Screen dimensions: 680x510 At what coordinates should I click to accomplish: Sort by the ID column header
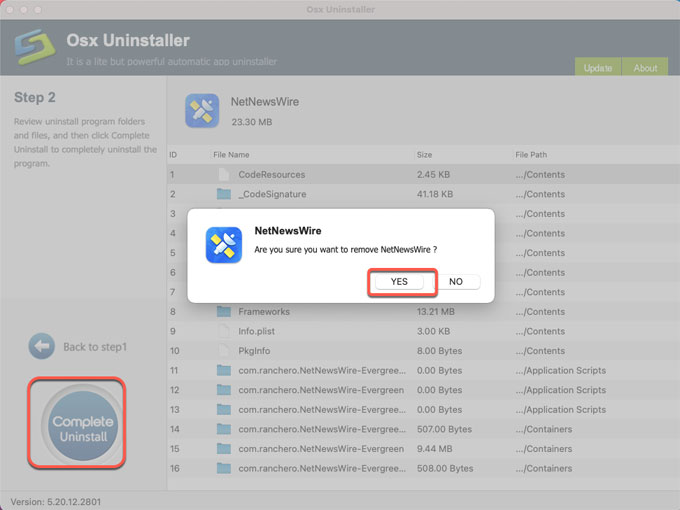173,155
